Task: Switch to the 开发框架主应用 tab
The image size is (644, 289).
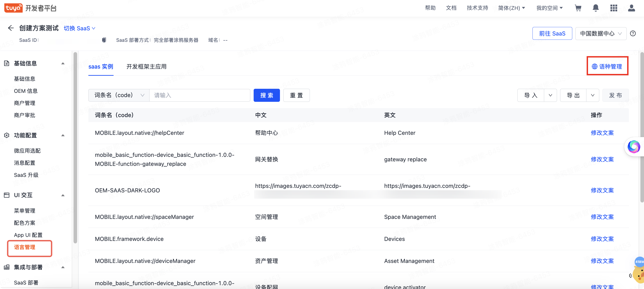Action: click(x=146, y=67)
